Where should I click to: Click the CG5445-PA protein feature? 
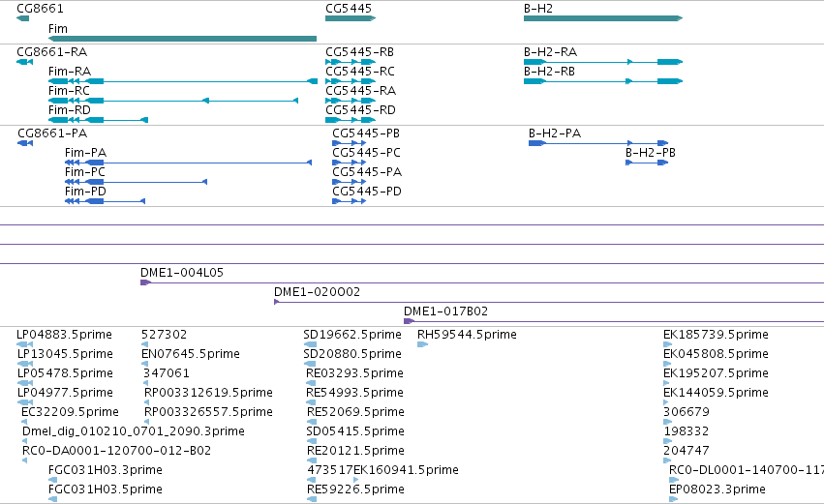pyautogui.click(x=349, y=182)
